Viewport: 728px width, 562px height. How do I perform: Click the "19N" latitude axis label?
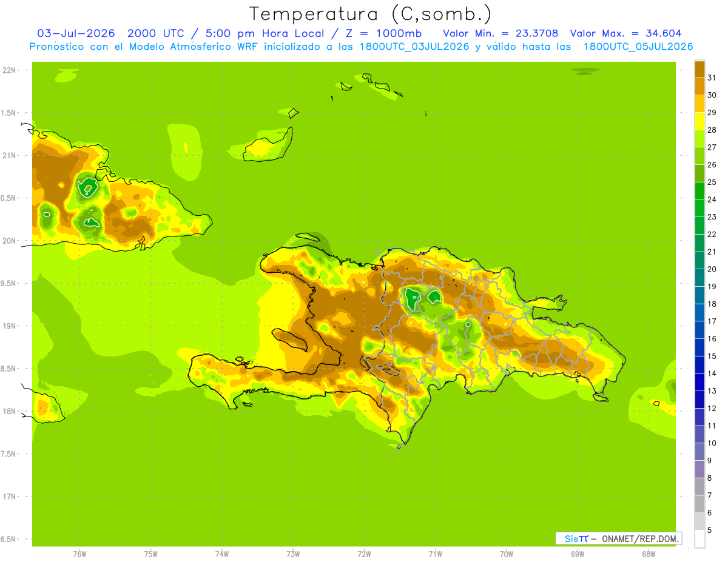coord(9,326)
